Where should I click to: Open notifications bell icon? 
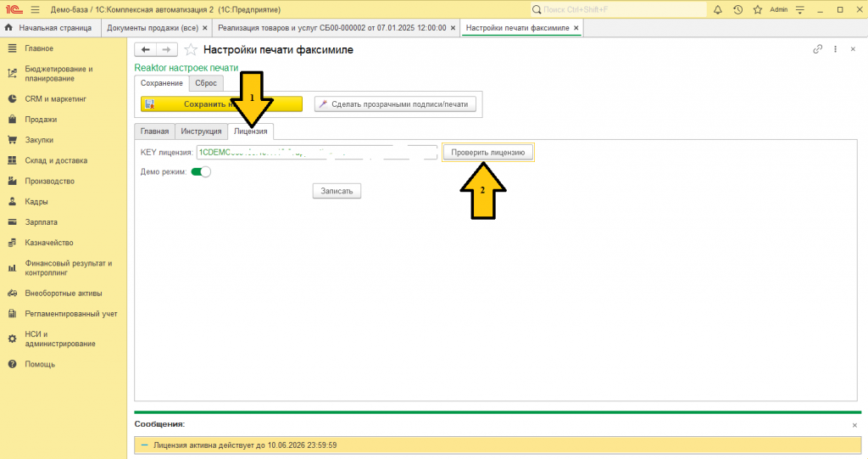coord(718,9)
